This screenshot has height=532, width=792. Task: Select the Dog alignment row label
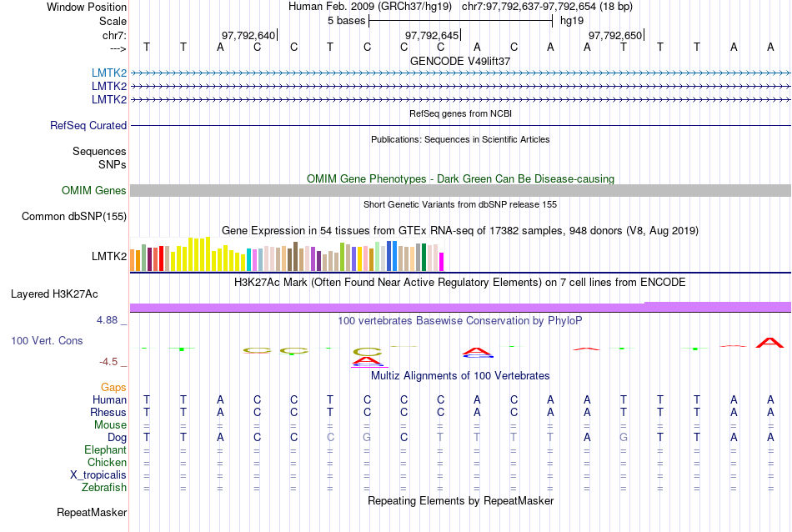[117, 438]
